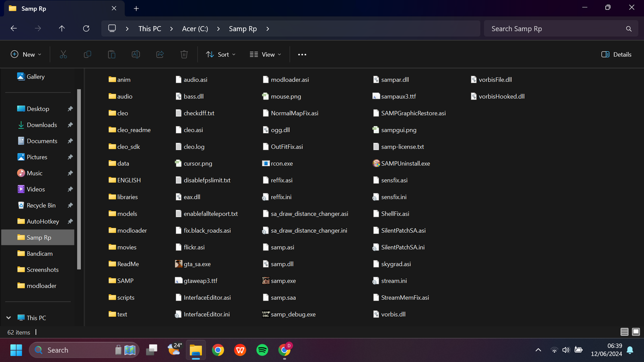Select cursor.png image file
The image size is (644, 362).
[193, 163]
